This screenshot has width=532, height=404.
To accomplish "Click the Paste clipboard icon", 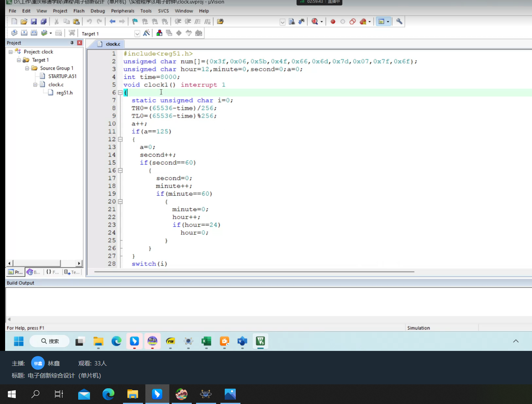I will click(x=76, y=22).
